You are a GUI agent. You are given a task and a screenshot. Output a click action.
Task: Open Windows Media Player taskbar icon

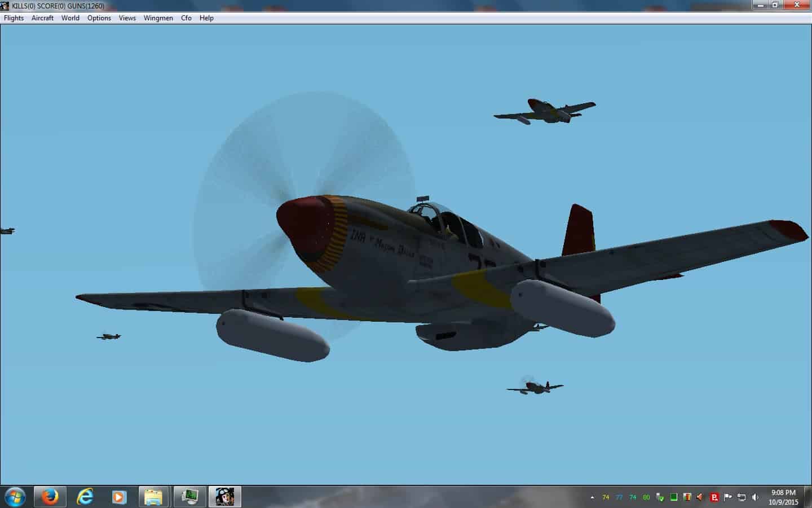point(119,497)
